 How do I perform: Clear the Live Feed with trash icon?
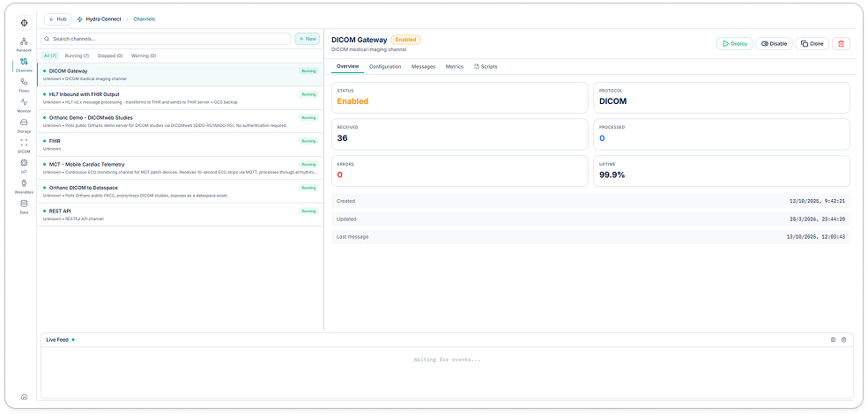pyautogui.click(x=843, y=340)
